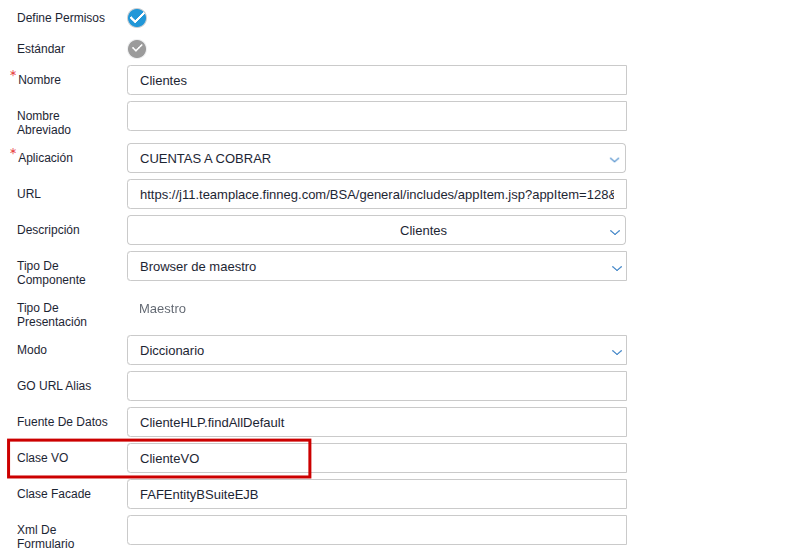Click the Fuente De Datos field

click(x=376, y=422)
